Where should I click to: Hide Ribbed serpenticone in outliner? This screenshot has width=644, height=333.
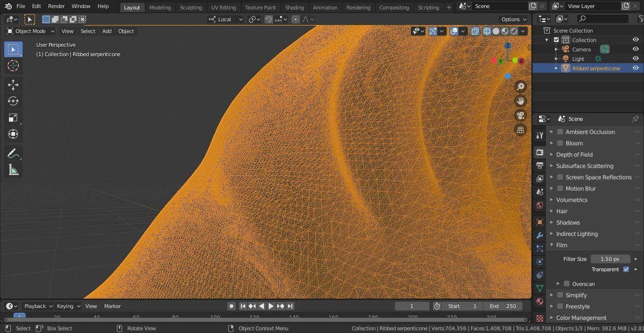pyautogui.click(x=636, y=68)
